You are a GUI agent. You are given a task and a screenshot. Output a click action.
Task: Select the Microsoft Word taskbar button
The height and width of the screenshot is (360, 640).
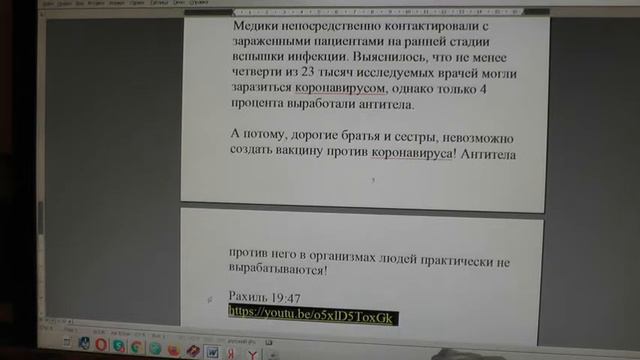(213, 352)
